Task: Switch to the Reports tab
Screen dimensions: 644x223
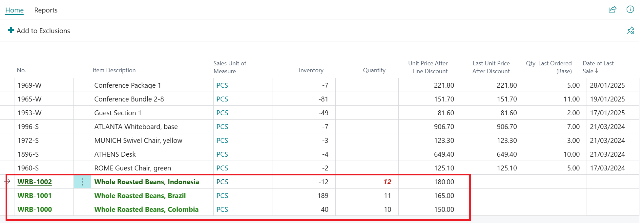Action: [x=46, y=10]
